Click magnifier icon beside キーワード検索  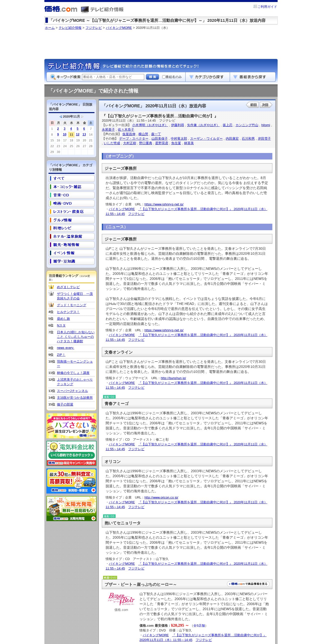53,77
